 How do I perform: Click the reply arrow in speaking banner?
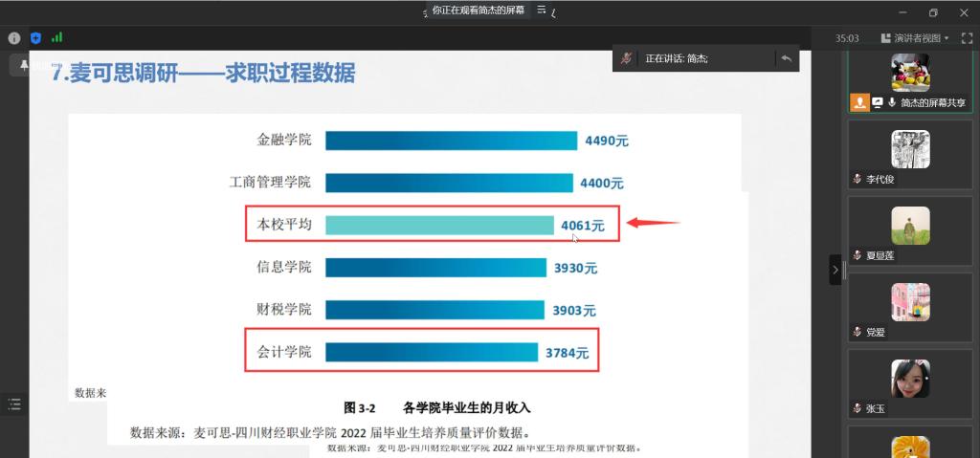click(786, 58)
